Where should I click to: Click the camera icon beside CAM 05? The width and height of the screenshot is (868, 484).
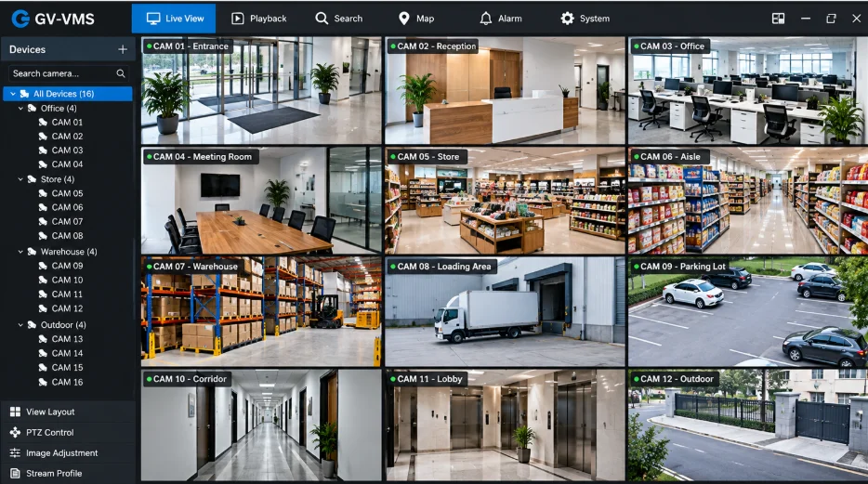click(x=43, y=193)
